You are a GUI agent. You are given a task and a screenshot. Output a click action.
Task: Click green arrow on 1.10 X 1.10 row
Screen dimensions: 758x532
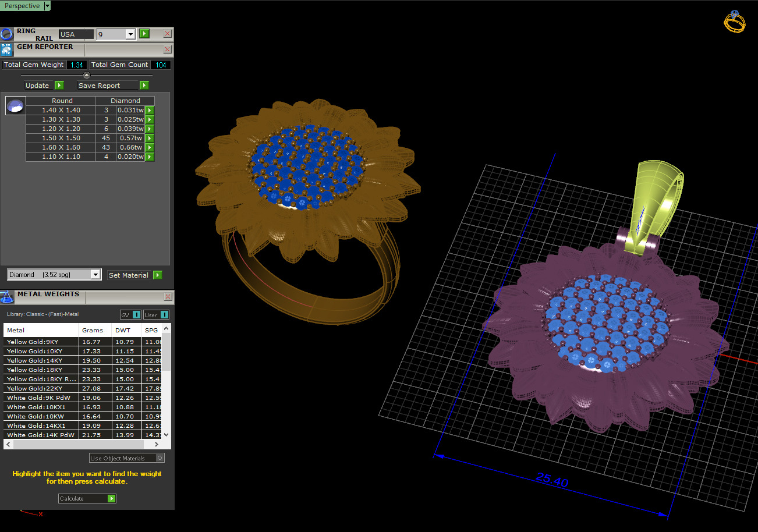coord(150,157)
